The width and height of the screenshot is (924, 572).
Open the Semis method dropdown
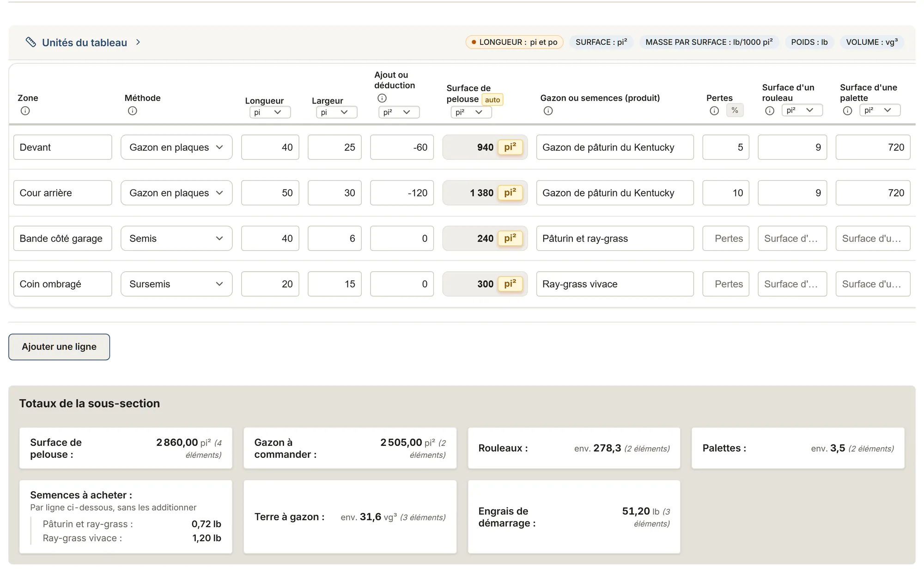pyautogui.click(x=176, y=238)
